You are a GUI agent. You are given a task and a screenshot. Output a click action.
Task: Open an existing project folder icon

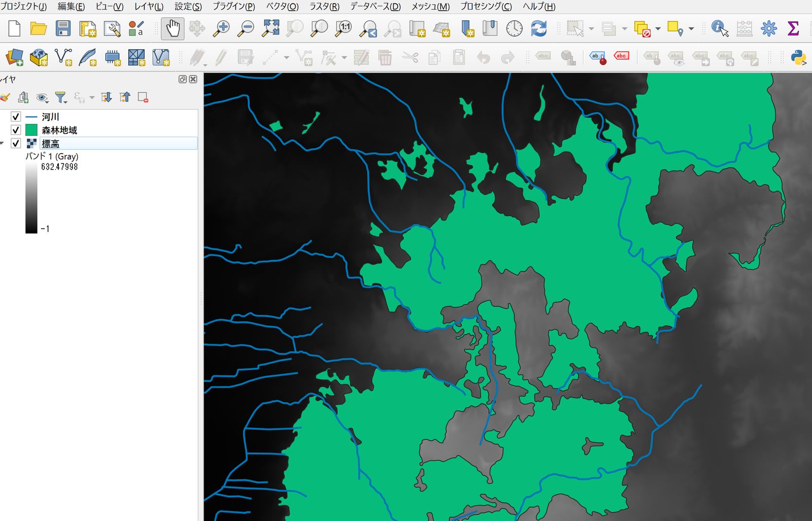pos(39,28)
